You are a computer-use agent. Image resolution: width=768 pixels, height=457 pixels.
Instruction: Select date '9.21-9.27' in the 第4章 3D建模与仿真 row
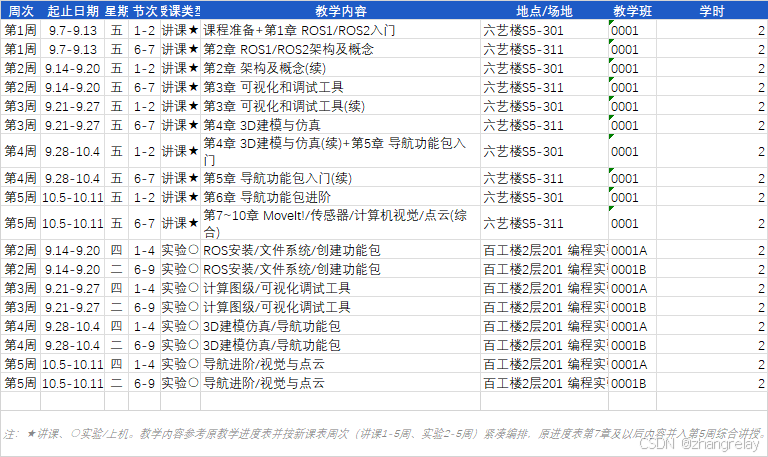(72, 125)
